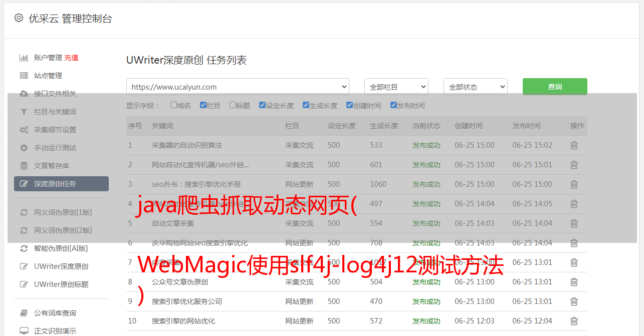Click the 当前状态 column header
Image resolution: width=644 pixels, height=336 pixels.
tap(426, 126)
